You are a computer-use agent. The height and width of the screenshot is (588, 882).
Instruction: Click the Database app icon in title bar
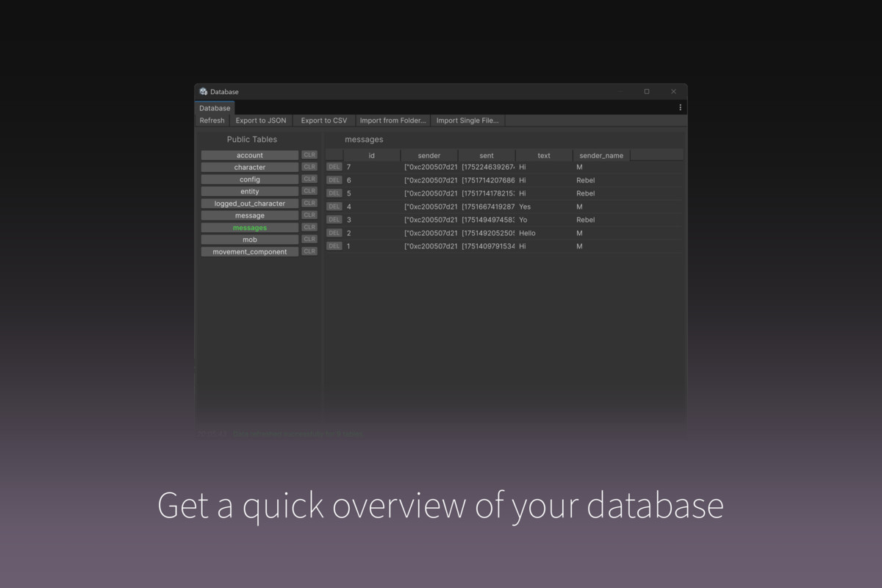[204, 91]
